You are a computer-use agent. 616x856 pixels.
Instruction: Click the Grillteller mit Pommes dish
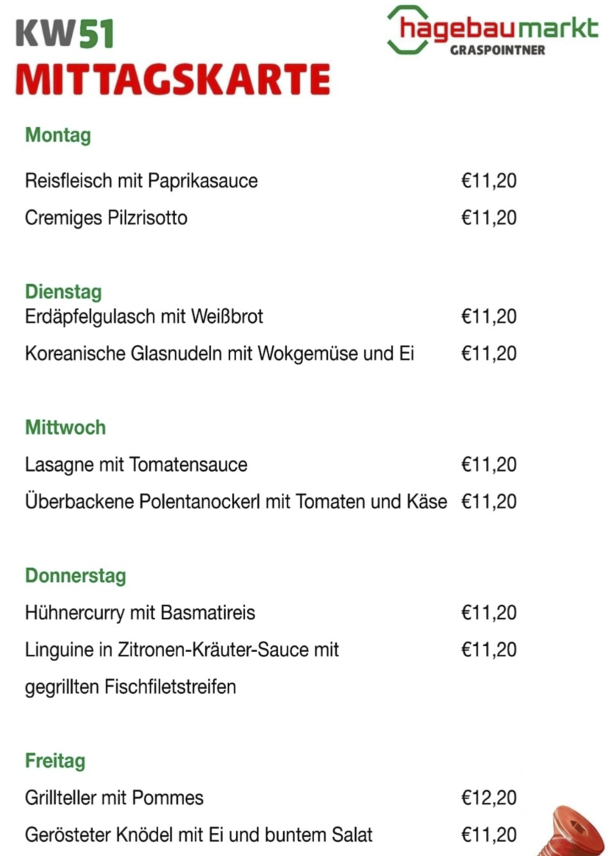(x=114, y=798)
